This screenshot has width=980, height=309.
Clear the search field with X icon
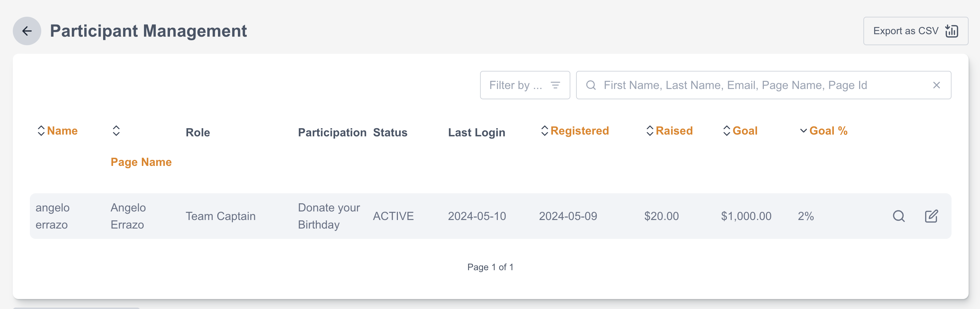point(936,85)
